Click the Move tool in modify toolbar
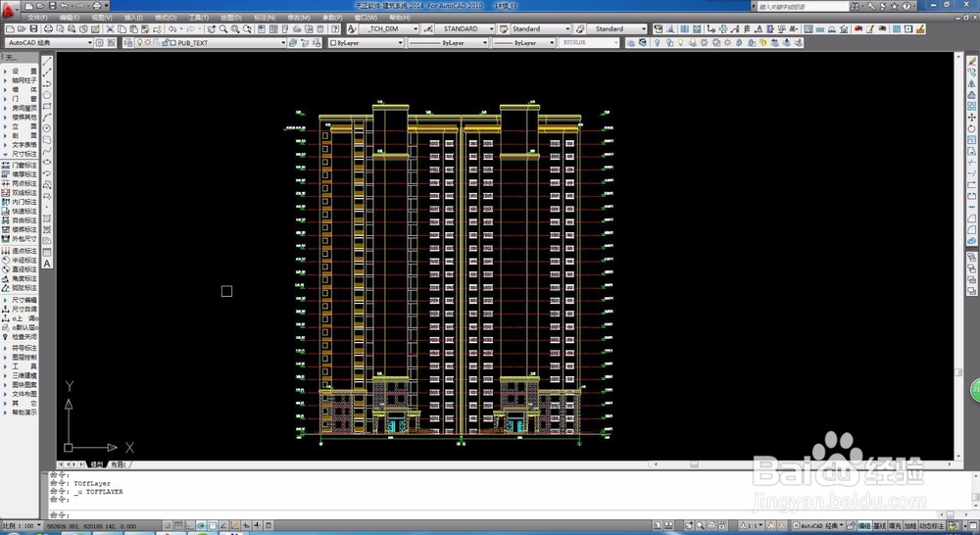 972,117
